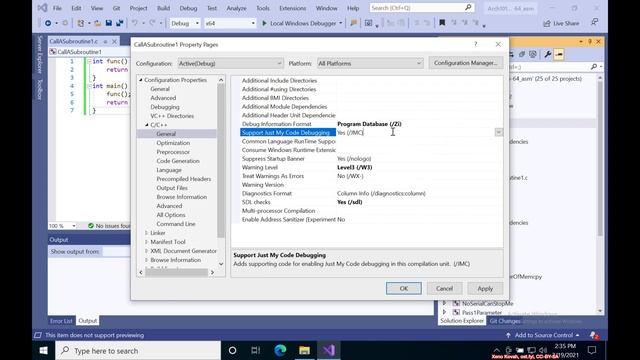Click the notifications bell in the status bar

click(x=594, y=335)
